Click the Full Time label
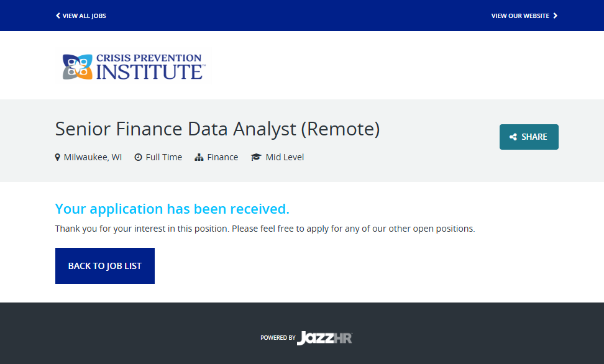This screenshot has height=364, width=604. (x=163, y=157)
